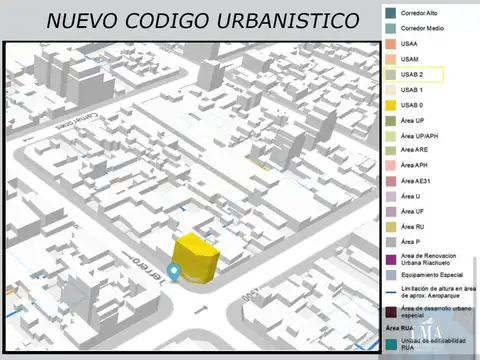The image size is (480, 360).
Task: Select the 'Área ARE' legend label
Action: click(x=414, y=150)
